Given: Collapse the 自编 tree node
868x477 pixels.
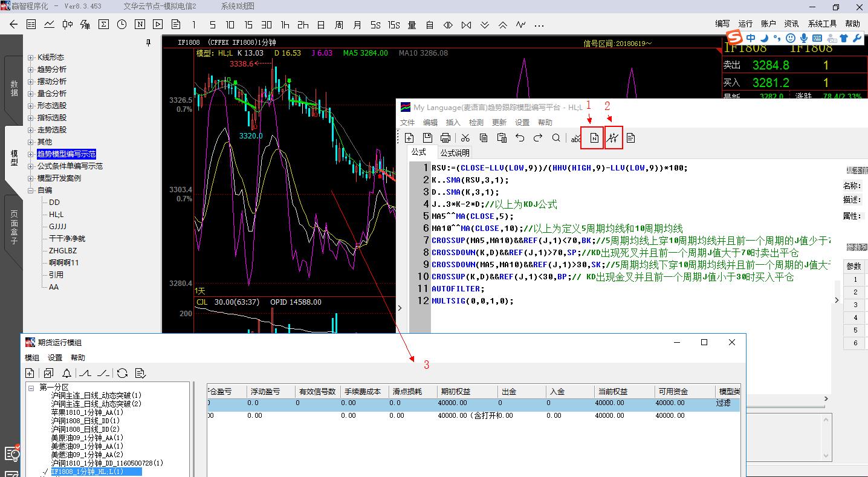Looking at the screenshot, I should click(31, 190).
